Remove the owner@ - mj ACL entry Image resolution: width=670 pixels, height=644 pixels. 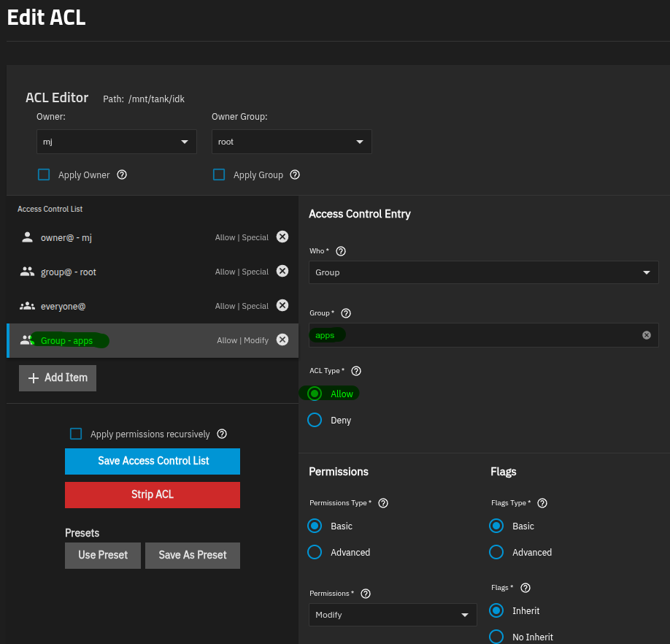pos(282,237)
